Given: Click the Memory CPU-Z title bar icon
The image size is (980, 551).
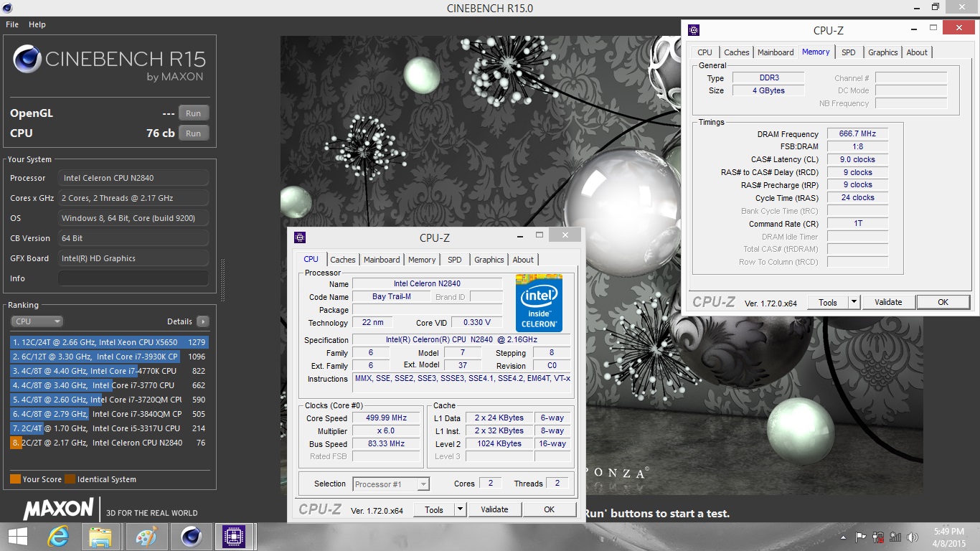Looking at the screenshot, I should (694, 30).
